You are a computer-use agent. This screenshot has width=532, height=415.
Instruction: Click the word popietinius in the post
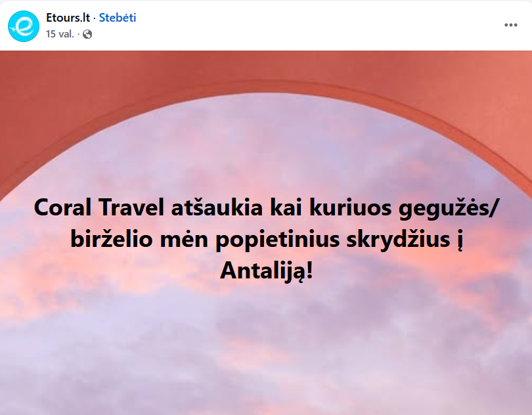pyautogui.click(x=278, y=240)
